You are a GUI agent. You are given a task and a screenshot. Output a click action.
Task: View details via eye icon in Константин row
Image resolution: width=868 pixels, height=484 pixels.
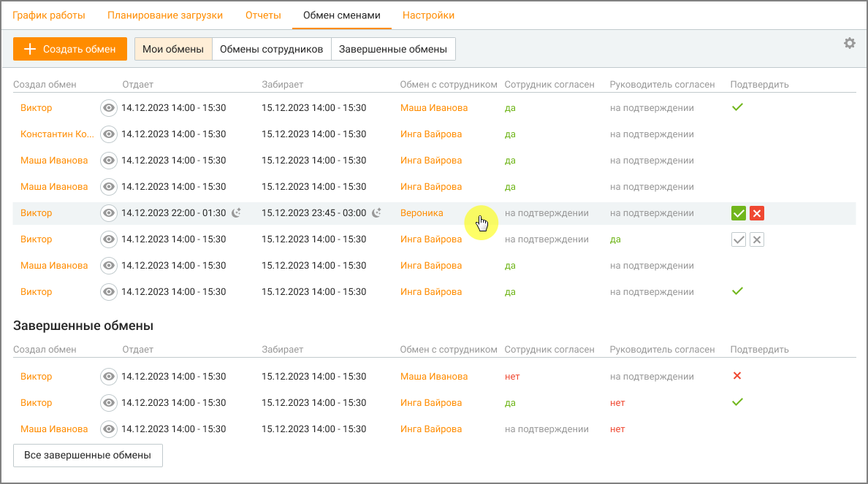tap(108, 134)
